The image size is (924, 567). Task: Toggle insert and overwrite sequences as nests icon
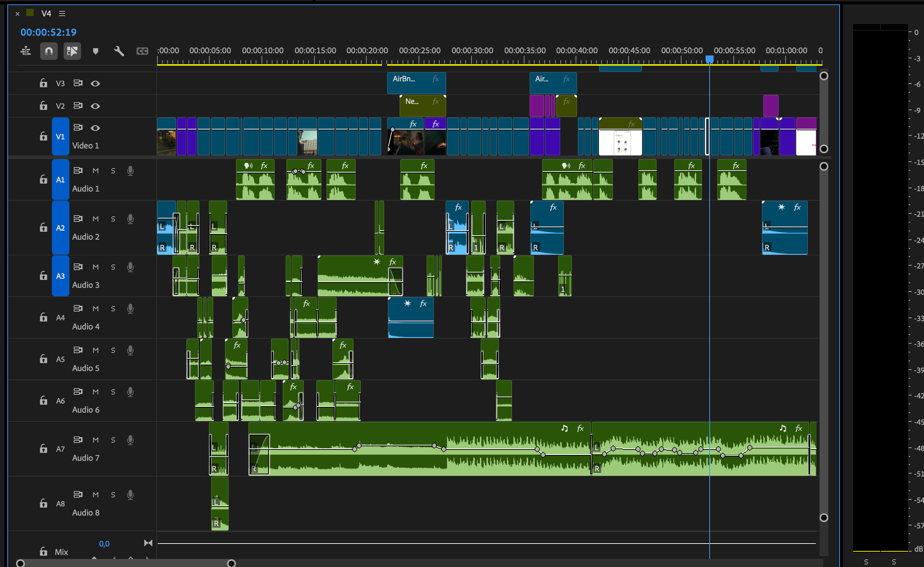tap(26, 51)
